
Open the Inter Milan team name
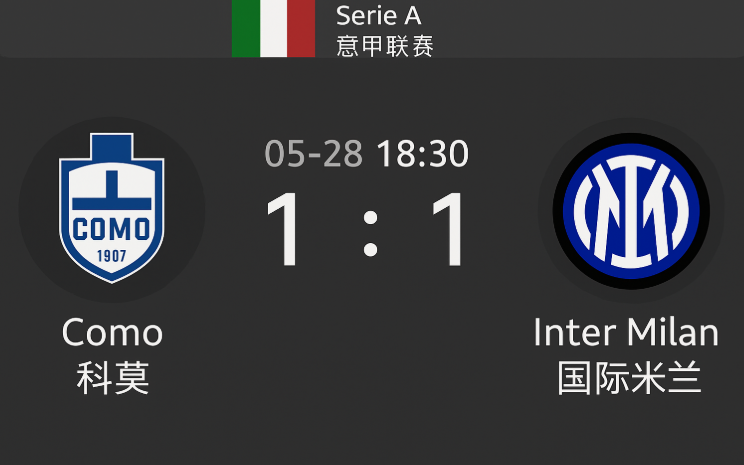tap(626, 332)
